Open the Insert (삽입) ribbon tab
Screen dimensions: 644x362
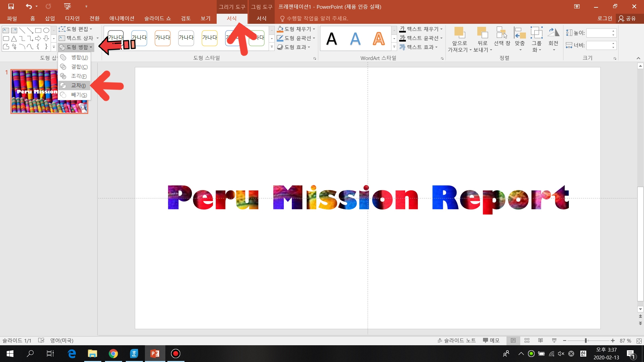(50, 18)
